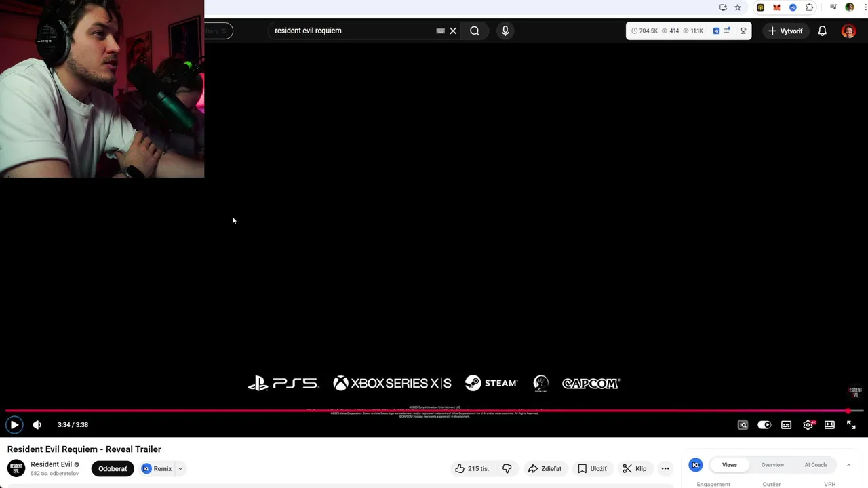Open Chrome media controls icon

(833, 7)
